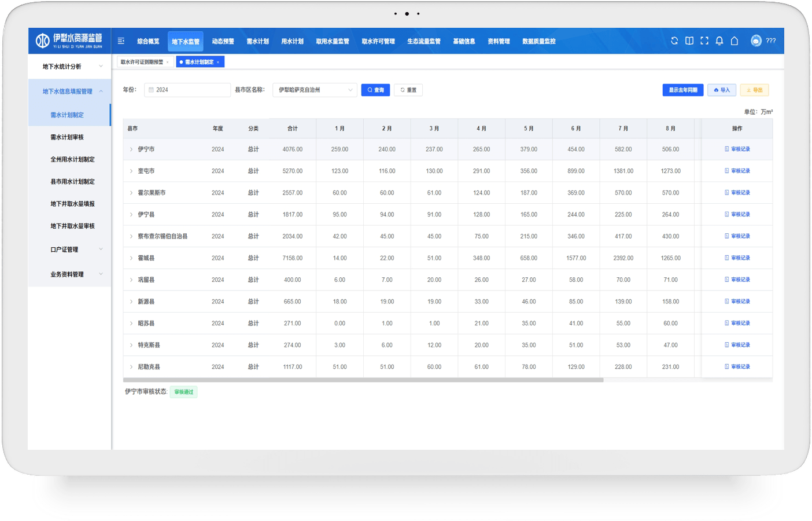Expand 口户证管理 sidebar group
Image resolution: width=812 pixels, height=521 pixels.
[69, 250]
